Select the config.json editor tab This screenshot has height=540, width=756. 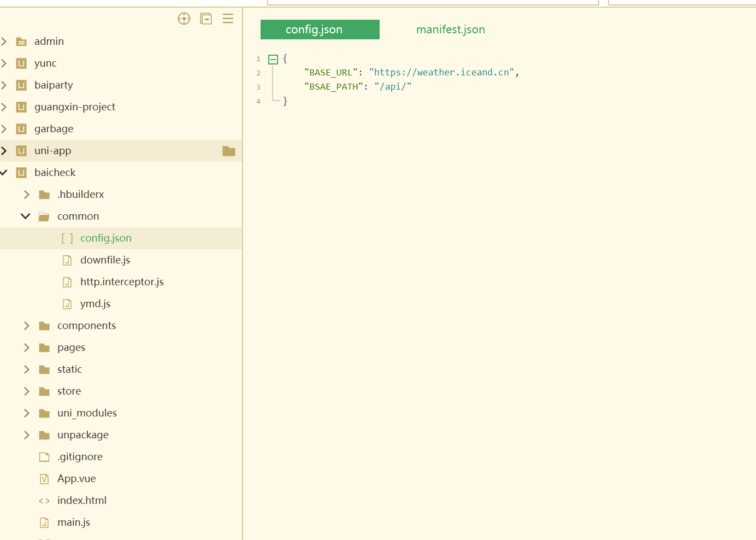click(320, 30)
